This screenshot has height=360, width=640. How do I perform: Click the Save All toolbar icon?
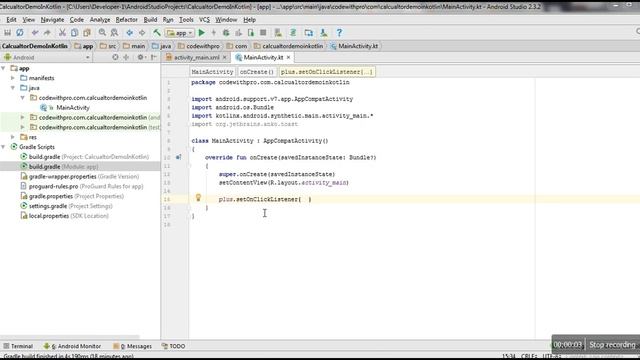pyautogui.click(x=7, y=33)
